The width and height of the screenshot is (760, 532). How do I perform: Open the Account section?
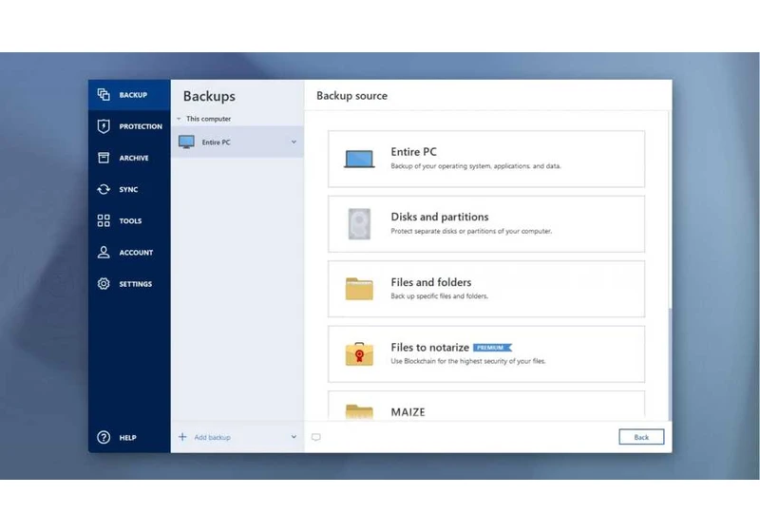point(136,253)
